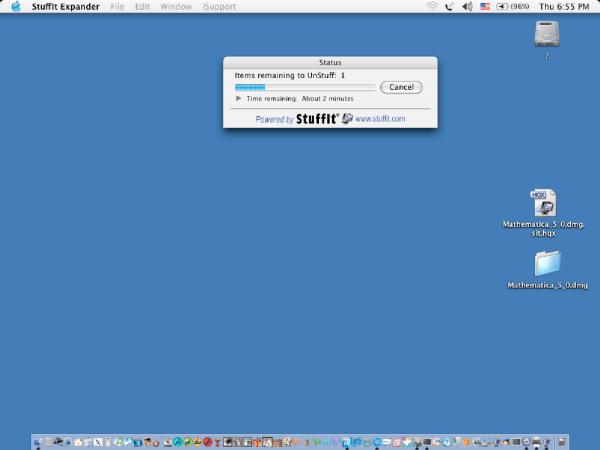
Task: Select the hard drive icon on desktop
Action: click(x=547, y=35)
